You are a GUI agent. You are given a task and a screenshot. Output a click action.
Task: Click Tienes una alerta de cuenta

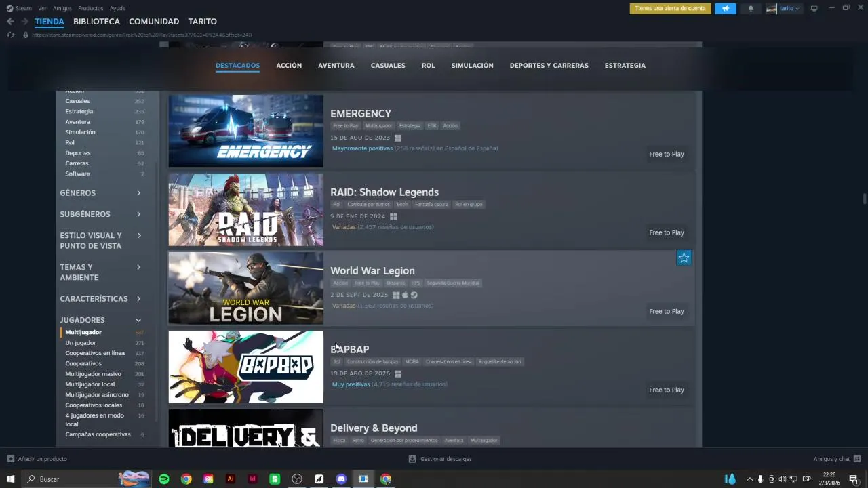[x=670, y=9]
